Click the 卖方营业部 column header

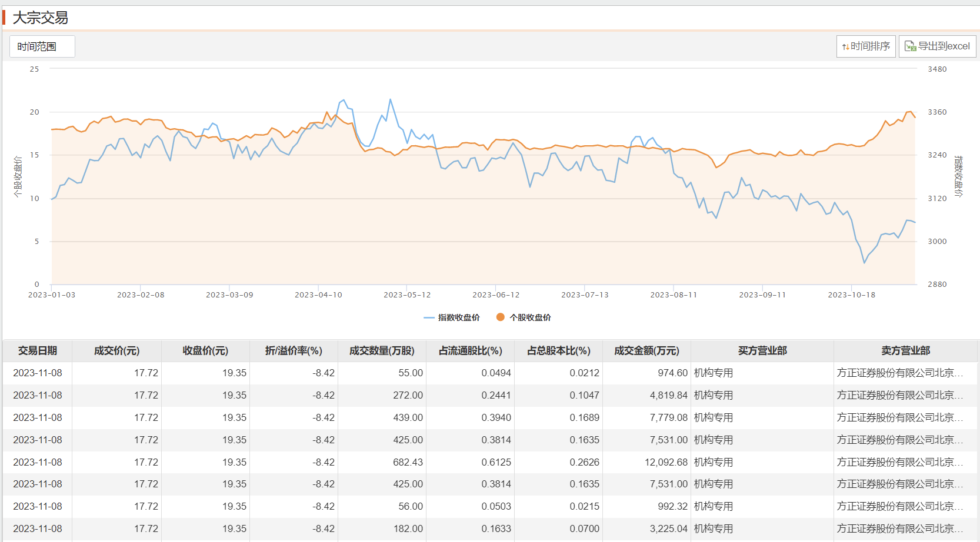tap(905, 351)
